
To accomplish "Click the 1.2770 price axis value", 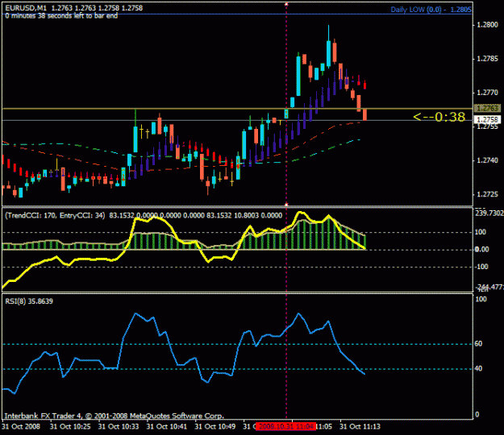I will point(487,93).
